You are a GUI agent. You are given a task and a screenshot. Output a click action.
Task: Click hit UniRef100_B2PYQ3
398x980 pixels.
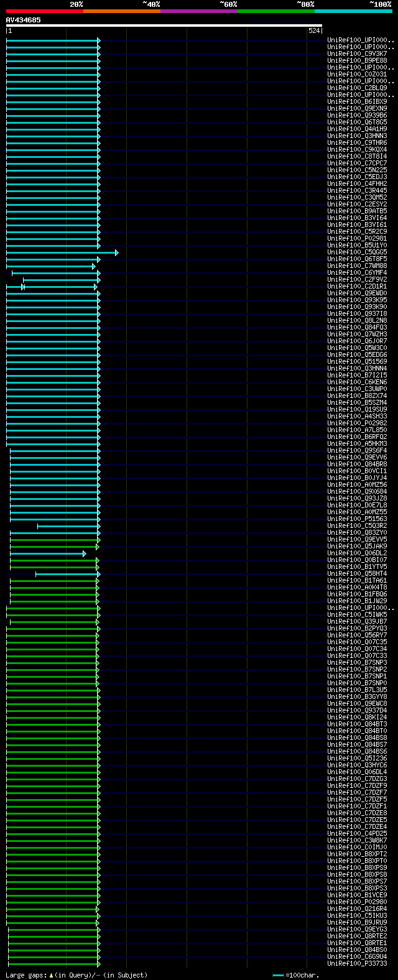click(x=358, y=629)
